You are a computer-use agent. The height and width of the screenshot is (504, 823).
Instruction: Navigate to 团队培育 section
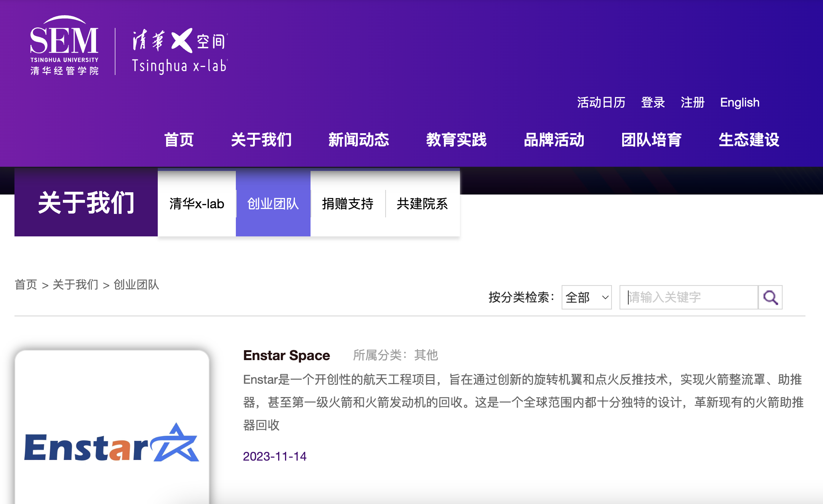[x=651, y=140]
